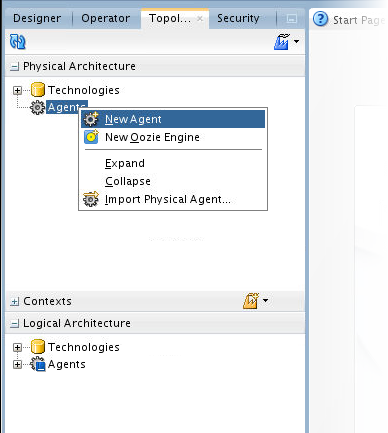Open dropdown arrow next to Contexts icon
The image size is (388, 433).
(x=265, y=300)
